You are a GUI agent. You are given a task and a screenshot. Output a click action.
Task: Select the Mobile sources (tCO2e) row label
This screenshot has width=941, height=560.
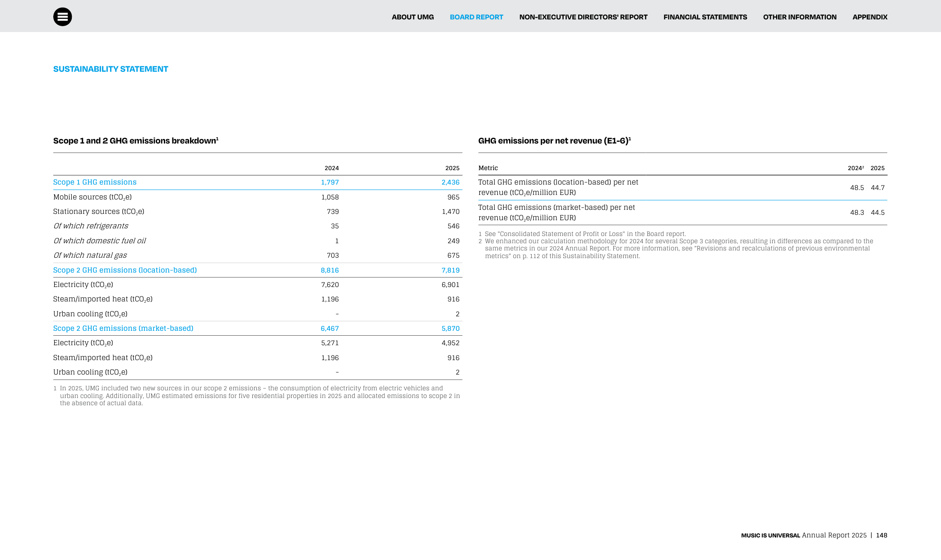click(x=93, y=197)
